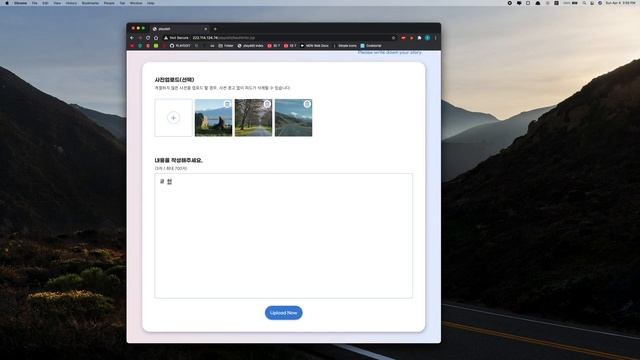Open Spotlight search in menu bar
The width and height of the screenshot is (640, 360).
(584, 3)
